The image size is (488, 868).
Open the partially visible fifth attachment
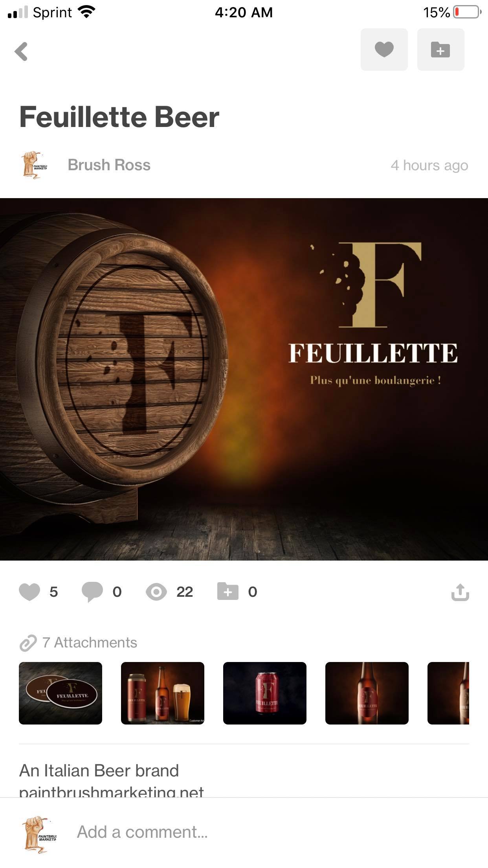[x=448, y=693]
